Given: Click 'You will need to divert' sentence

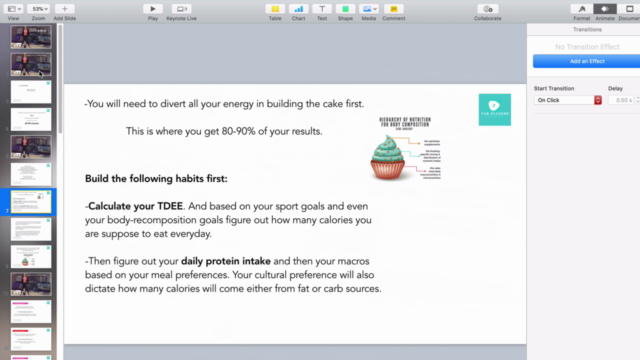Looking at the screenshot, I should tap(224, 104).
